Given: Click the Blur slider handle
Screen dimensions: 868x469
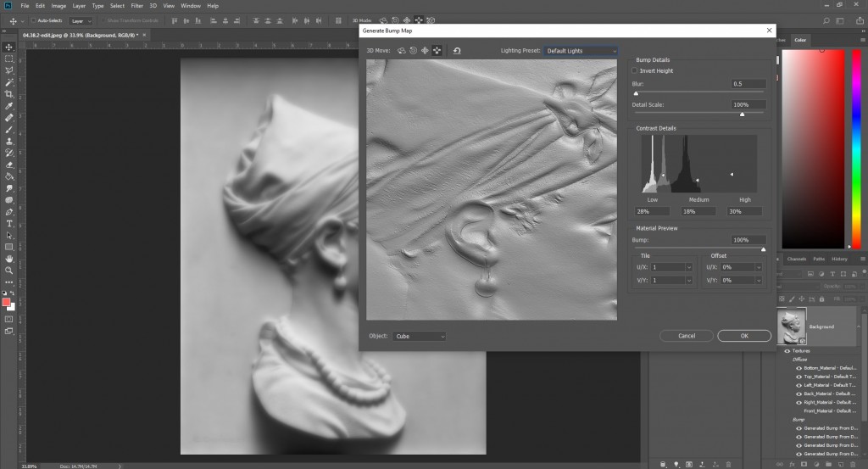Looking at the screenshot, I should (x=636, y=93).
